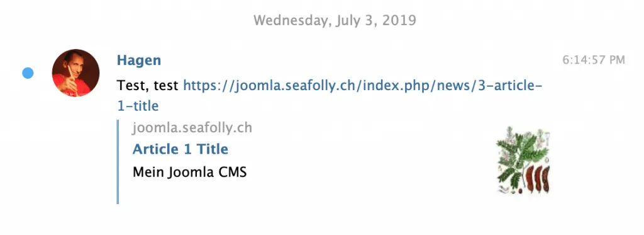Click the grey joomla.seafolly.ch site label
This screenshot has height=235, width=644.
(x=192, y=128)
